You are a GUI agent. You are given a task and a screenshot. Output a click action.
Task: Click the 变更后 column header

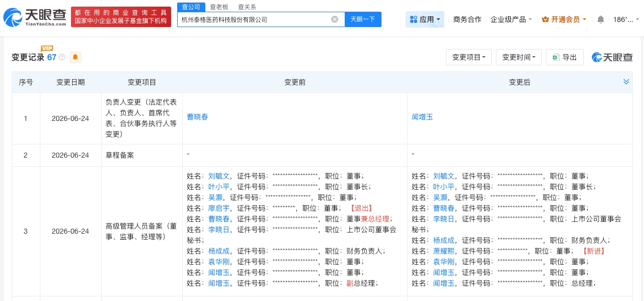[x=519, y=82]
